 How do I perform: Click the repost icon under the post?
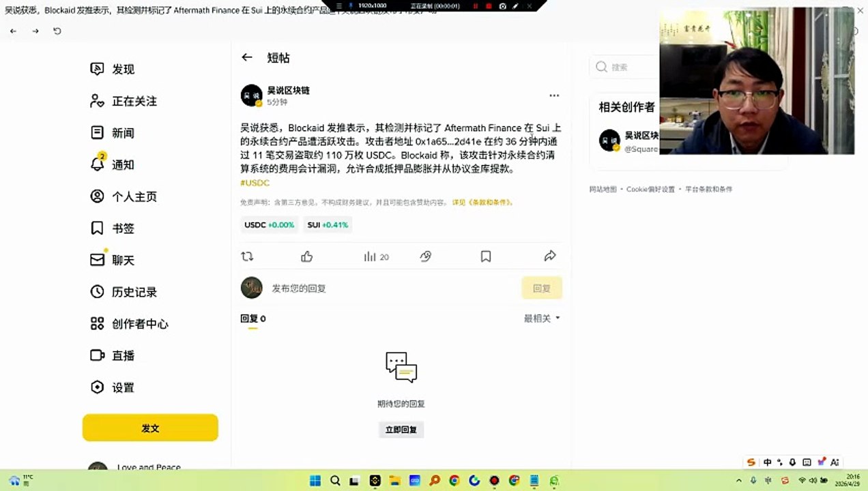coord(248,256)
